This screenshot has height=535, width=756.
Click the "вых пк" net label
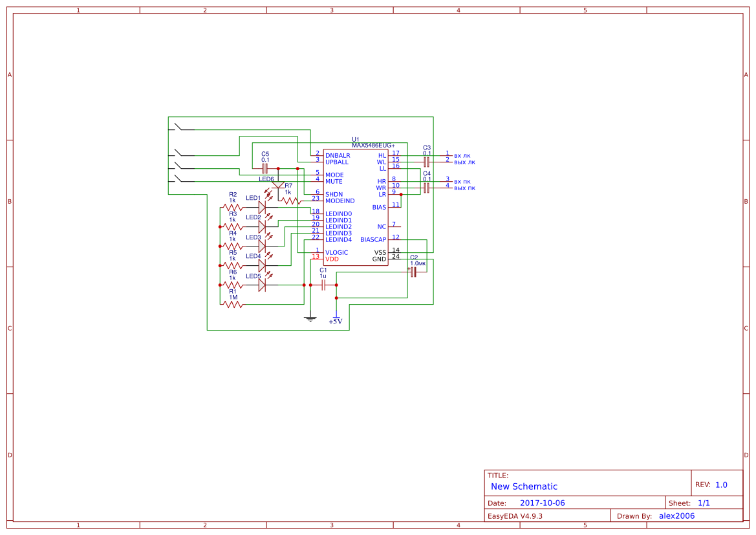tap(464, 188)
